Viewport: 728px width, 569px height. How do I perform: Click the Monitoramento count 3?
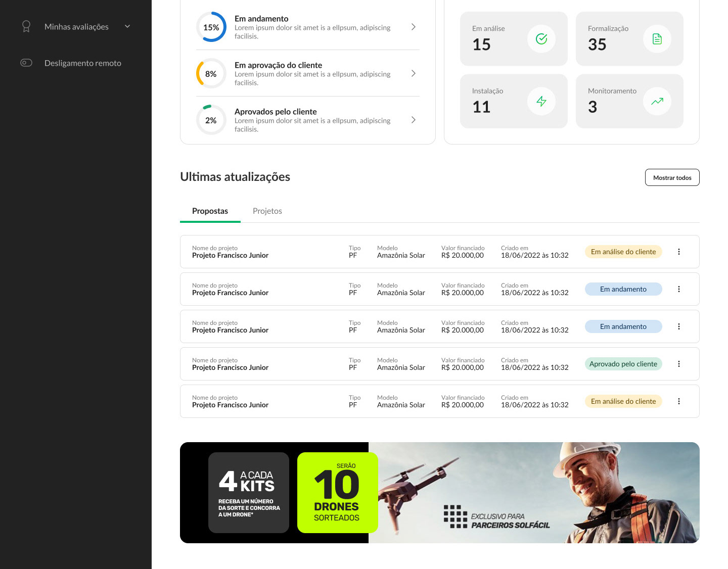pyautogui.click(x=593, y=107)
